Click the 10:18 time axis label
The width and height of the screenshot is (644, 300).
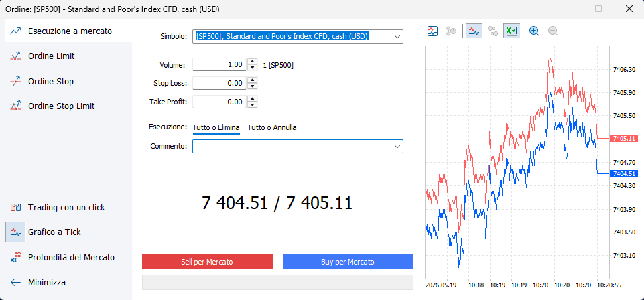click(476, 285)
